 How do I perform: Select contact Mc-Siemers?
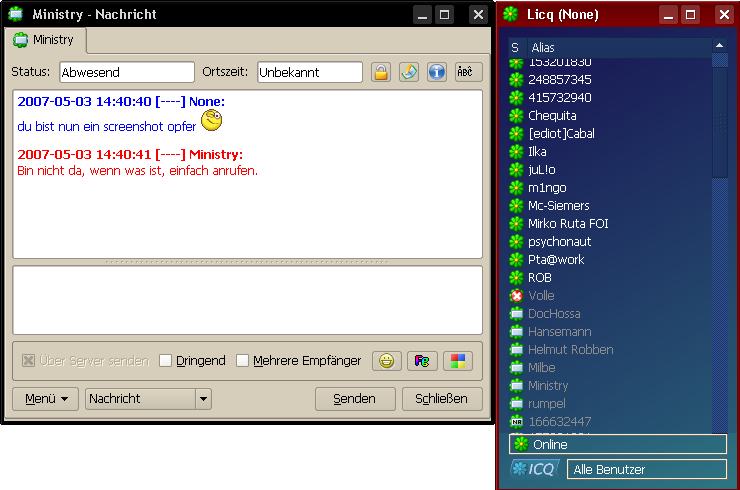click(610, 206)
